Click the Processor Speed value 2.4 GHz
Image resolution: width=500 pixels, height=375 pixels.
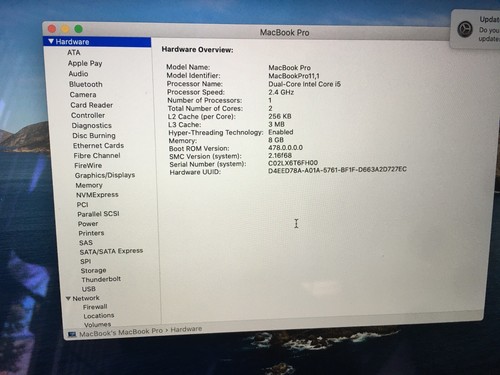point(281,92)
